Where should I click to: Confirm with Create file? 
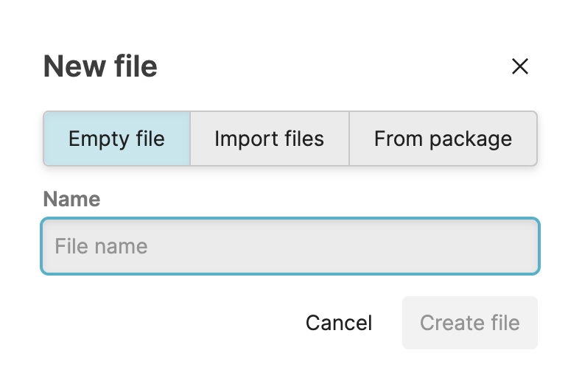[470, 323]
